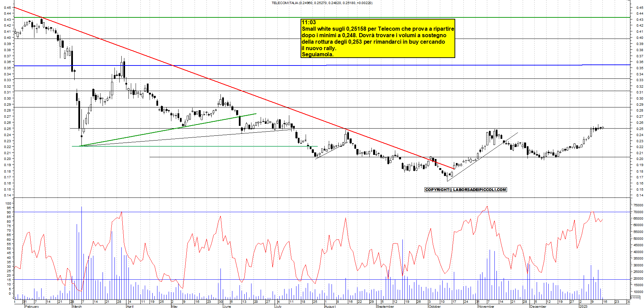
Task: Click the October month label
Action: tap(434, 306)
